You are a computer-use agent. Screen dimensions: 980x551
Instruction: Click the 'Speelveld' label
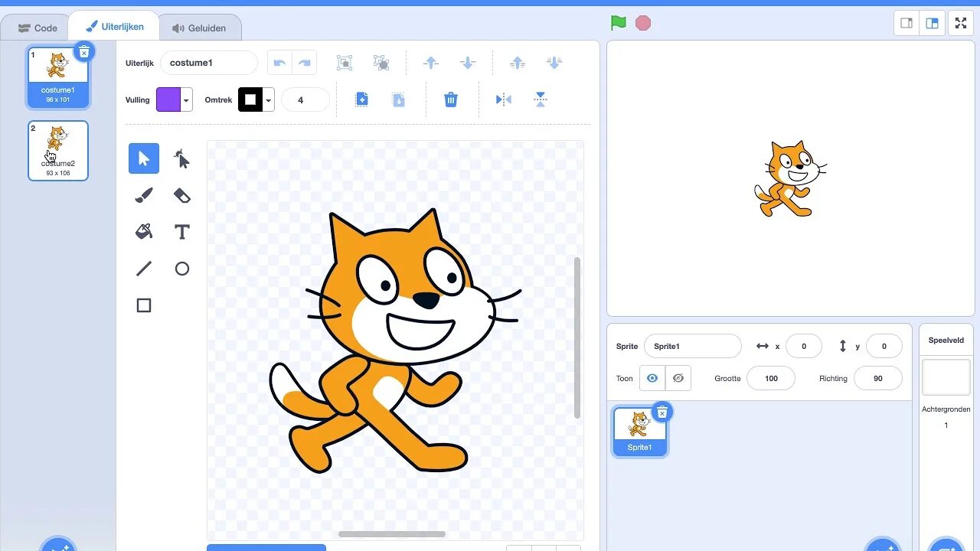pyautogui.click(x=946, y=340)
